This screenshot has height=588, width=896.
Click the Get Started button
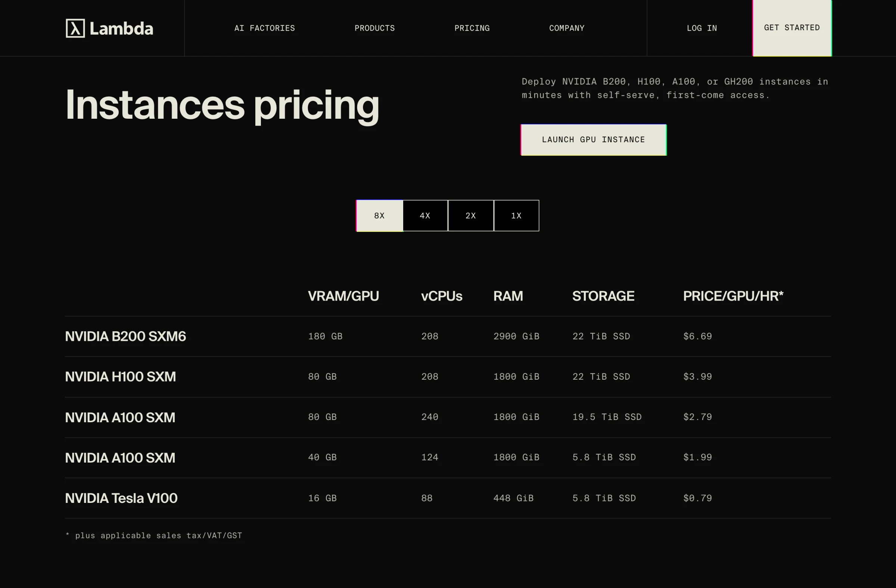click(792, 28)
